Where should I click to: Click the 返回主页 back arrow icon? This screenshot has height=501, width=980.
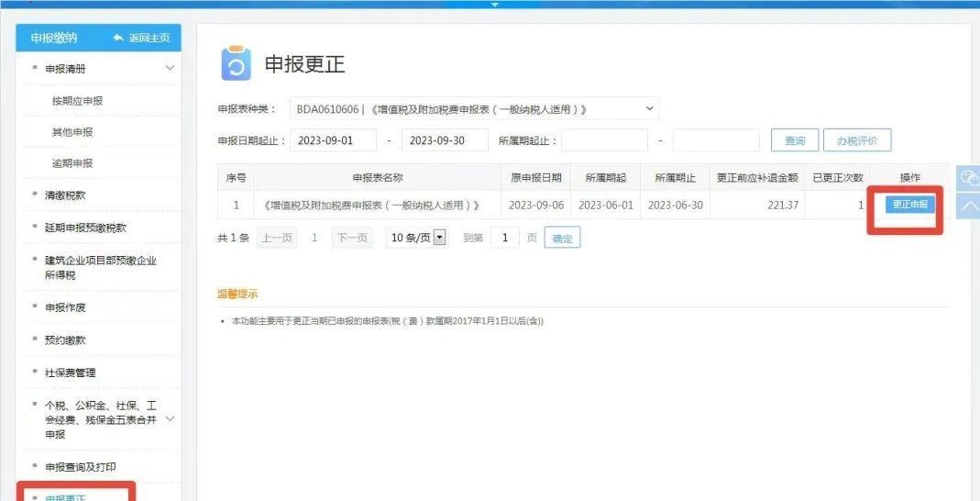coord(118,38)
